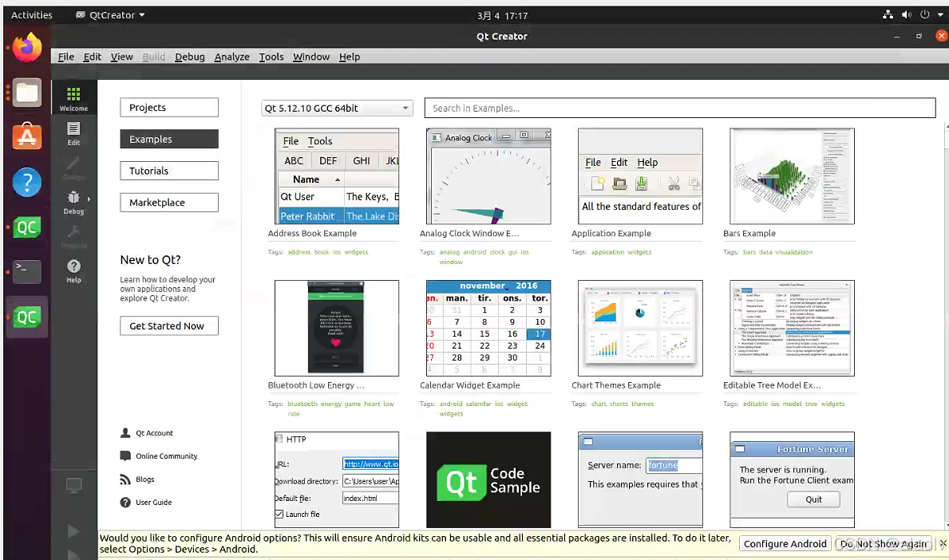
Task: Open the Tutorials page
Action: coord(169,171)
